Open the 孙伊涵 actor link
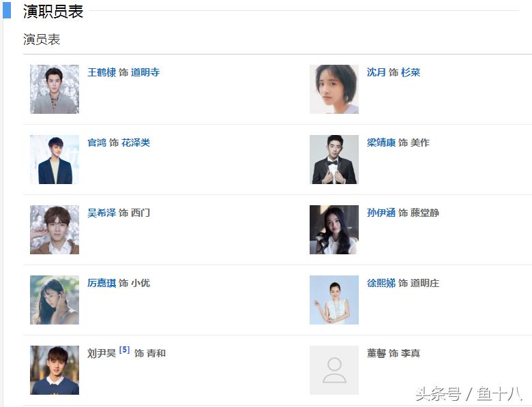This screenshot has height=407, width=532. (x=381, y=213)
